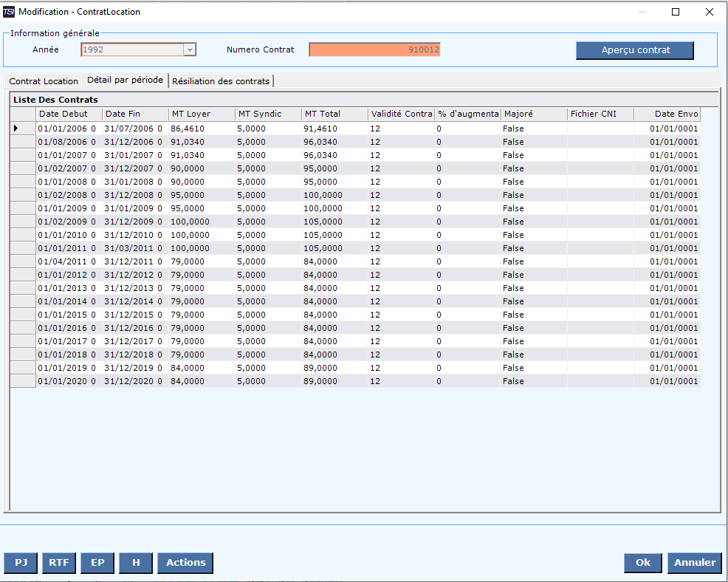
Task: Click the Date Debut cell 01/01/2017
Action: 69,341
